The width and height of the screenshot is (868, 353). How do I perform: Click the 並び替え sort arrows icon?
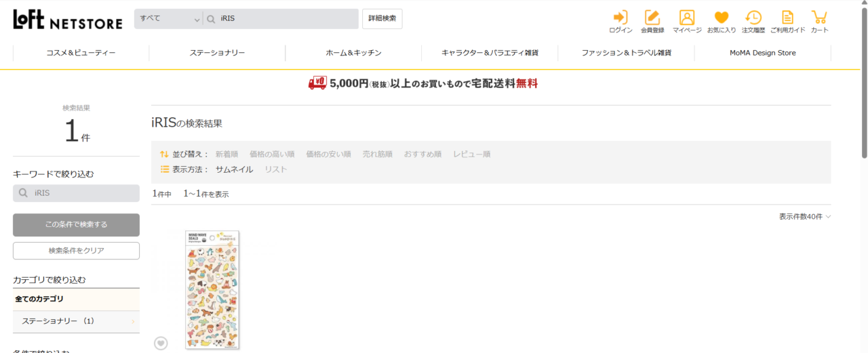point(164,154)
